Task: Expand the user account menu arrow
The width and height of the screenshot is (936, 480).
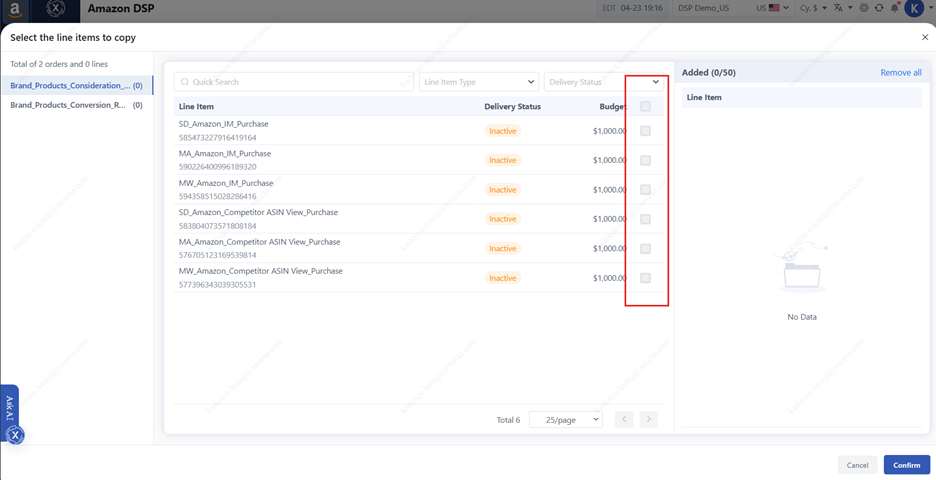Action: coord(931,8)
